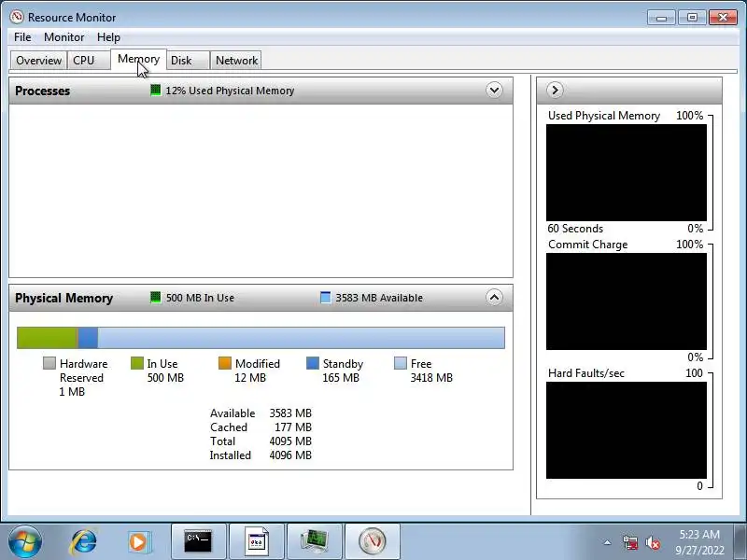Close the Resource Monitor window
The height and width of the screenshot is (560, 747).
[723, 18]
